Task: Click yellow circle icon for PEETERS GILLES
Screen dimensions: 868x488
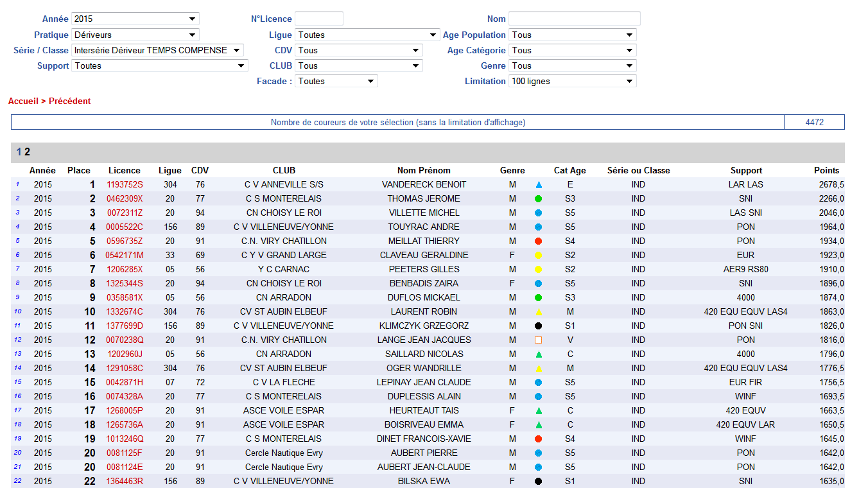Action: pyautogui.click(x=539, y=270)
